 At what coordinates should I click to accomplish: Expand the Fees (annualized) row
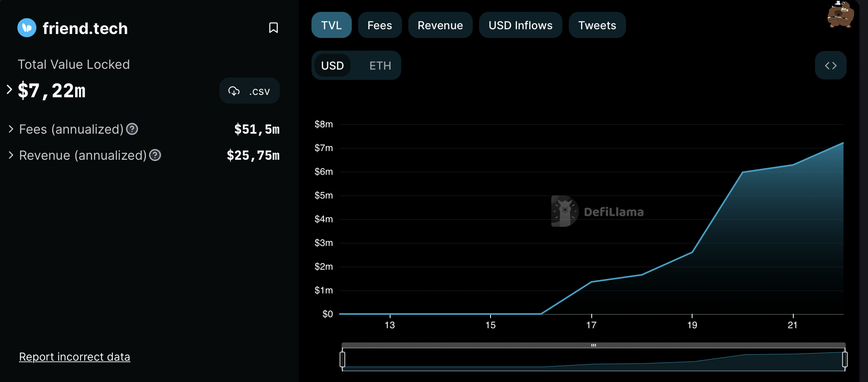pos(11,129)
